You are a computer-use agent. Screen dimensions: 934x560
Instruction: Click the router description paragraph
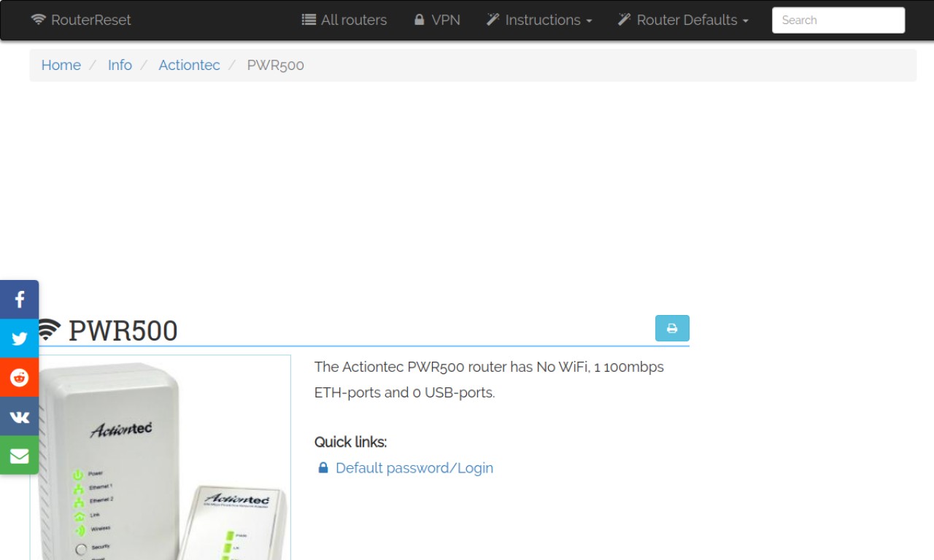click(x=489, y=380)
